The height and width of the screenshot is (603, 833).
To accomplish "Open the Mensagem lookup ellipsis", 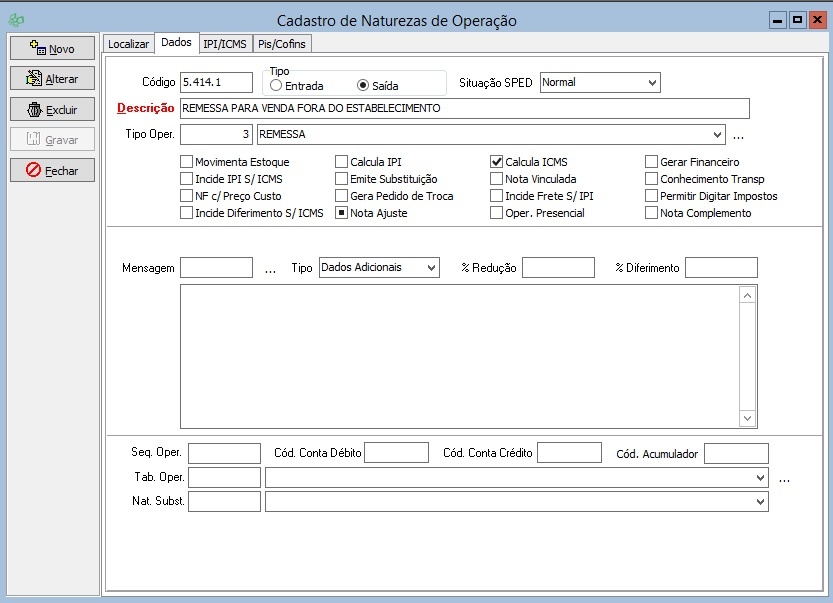I will point(270,268).
